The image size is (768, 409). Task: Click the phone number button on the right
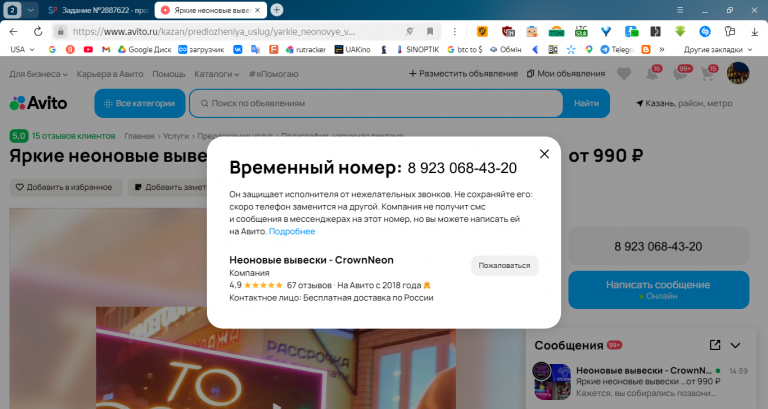(x=659, y=246)
